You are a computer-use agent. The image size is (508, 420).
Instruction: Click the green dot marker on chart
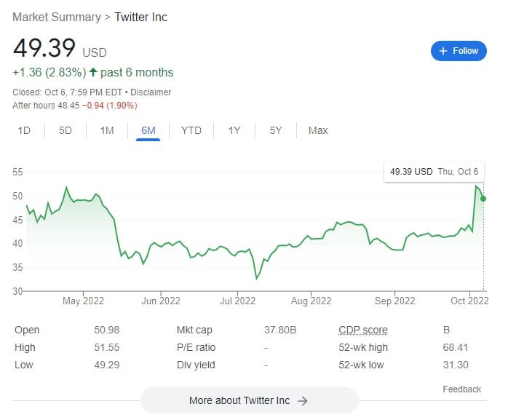pyautogui.click(x=483, y=199)
